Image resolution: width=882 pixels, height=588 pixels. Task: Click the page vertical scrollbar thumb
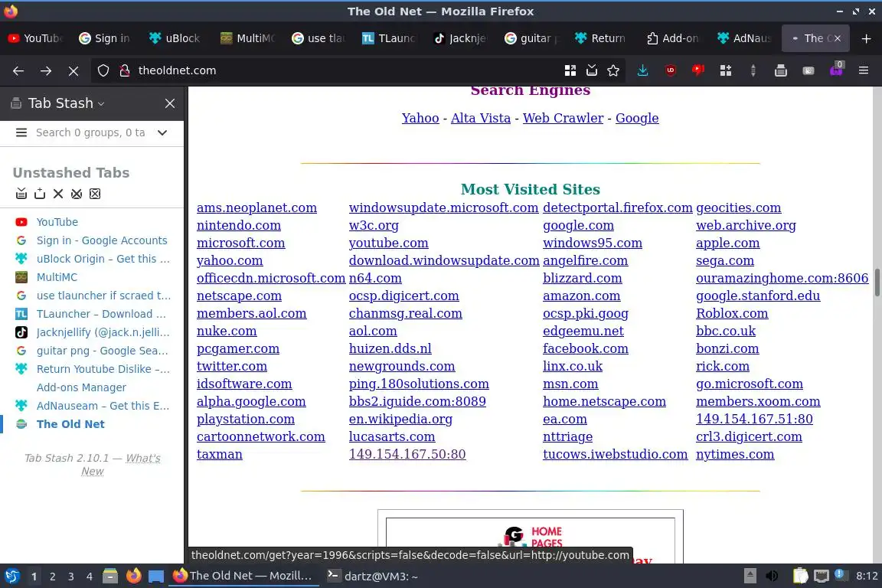coord(877,283)
